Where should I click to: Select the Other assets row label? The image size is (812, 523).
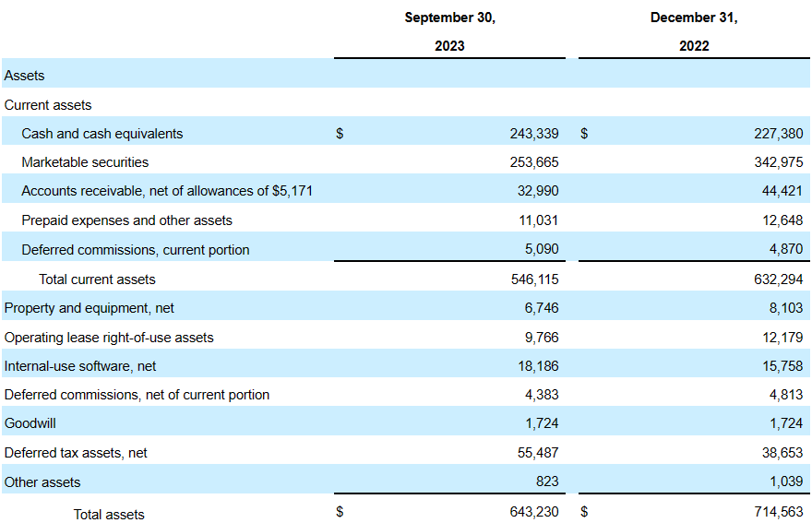coord(42,482)
